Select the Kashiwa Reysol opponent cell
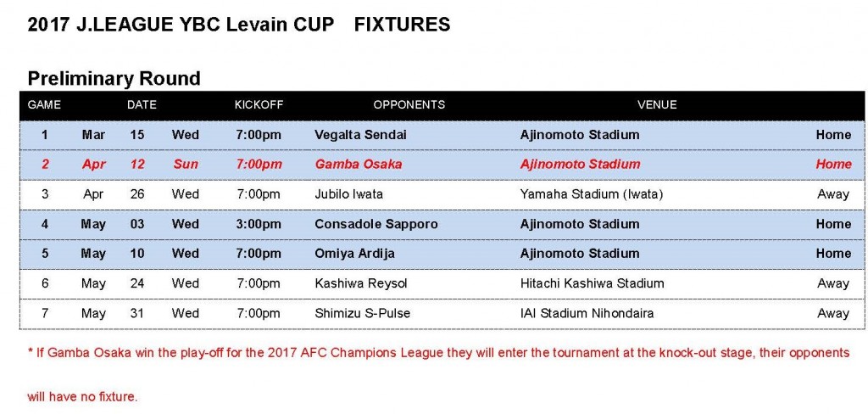This screenshot has width=868, height=414. pos(354,283)
